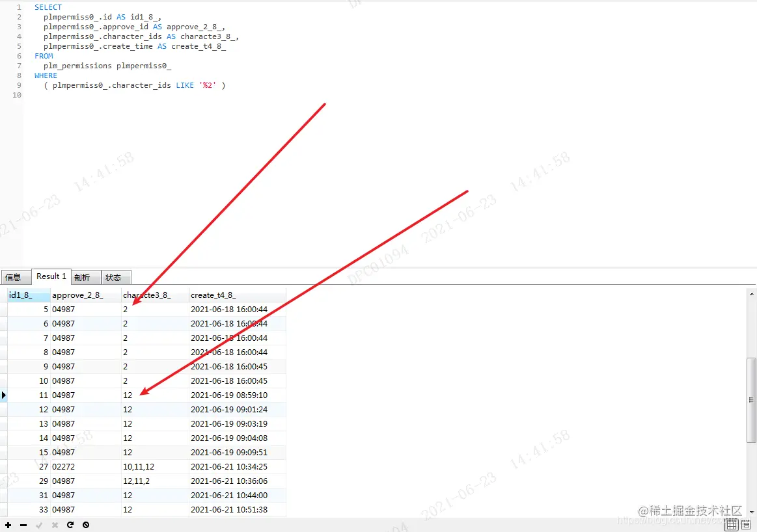This screenshot has width=757, height=532.
Task: Apply changes with the checkmark icon
Action: pos(39,525)
